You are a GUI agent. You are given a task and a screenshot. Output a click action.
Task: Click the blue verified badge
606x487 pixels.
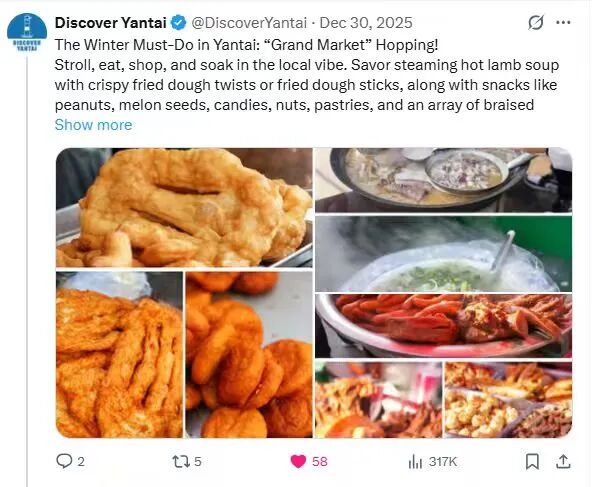(179, 22)
